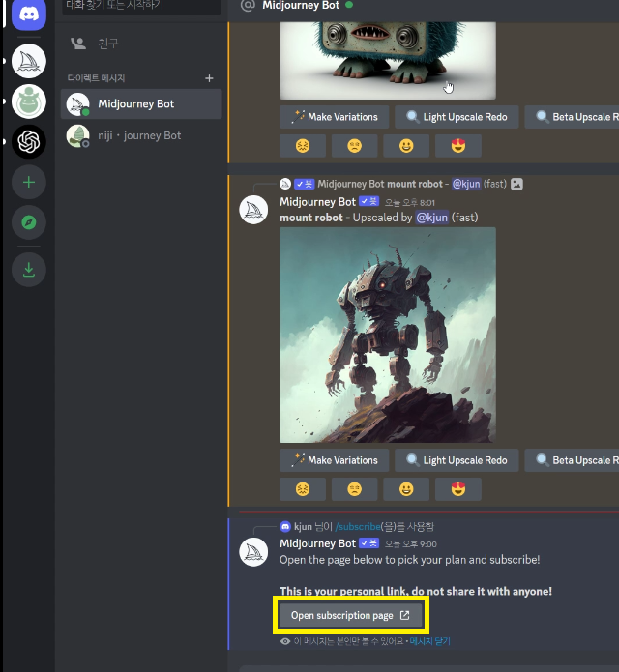Open the OpenAI server icon
Screen dimensions: 619x672
click(29, 142)
